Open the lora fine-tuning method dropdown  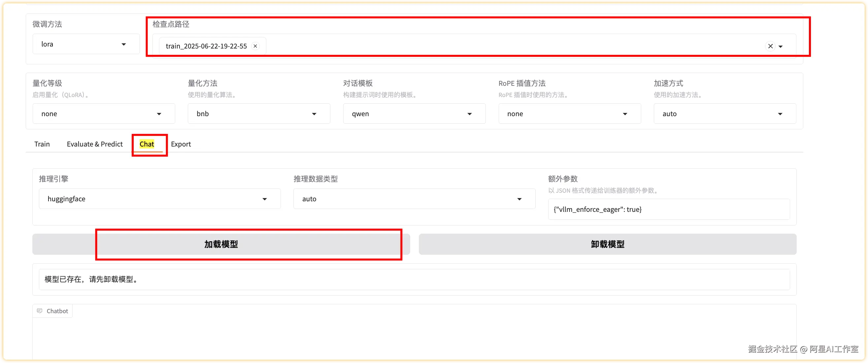click(x=86, y=44)
